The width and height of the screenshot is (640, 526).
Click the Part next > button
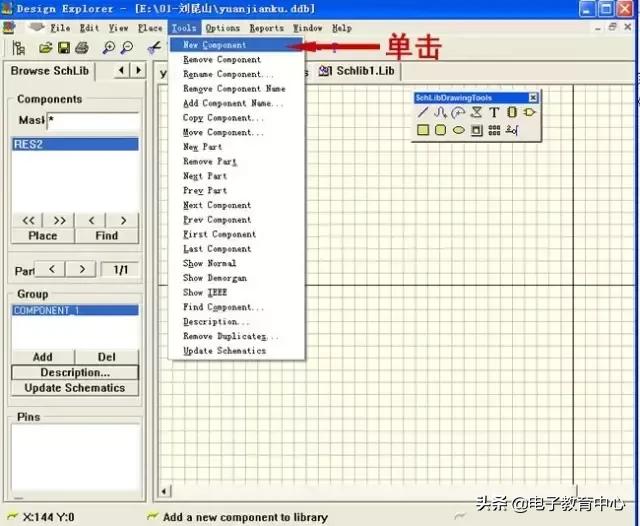82,269
